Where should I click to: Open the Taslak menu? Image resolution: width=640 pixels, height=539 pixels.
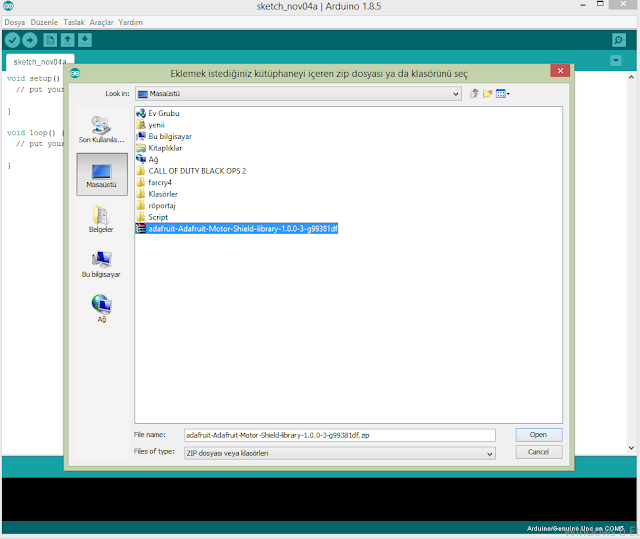[74, 22]
